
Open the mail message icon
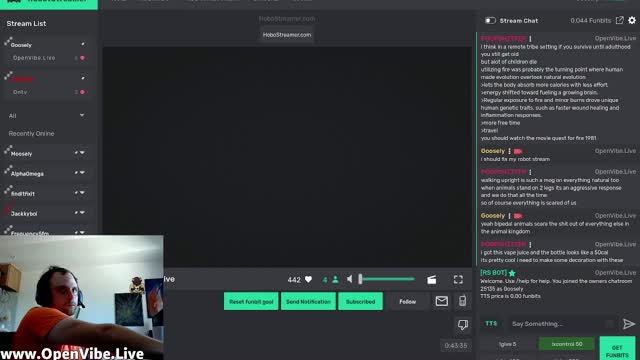click(x=442, y=301)
